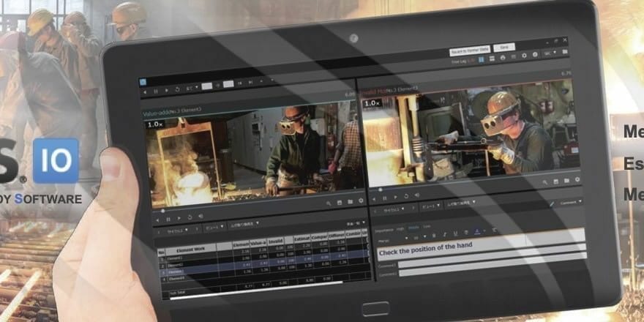Toggle underline formatting in comment editor
The height and width of the screenshot is (322, 644).
click(x=454, y=234)
